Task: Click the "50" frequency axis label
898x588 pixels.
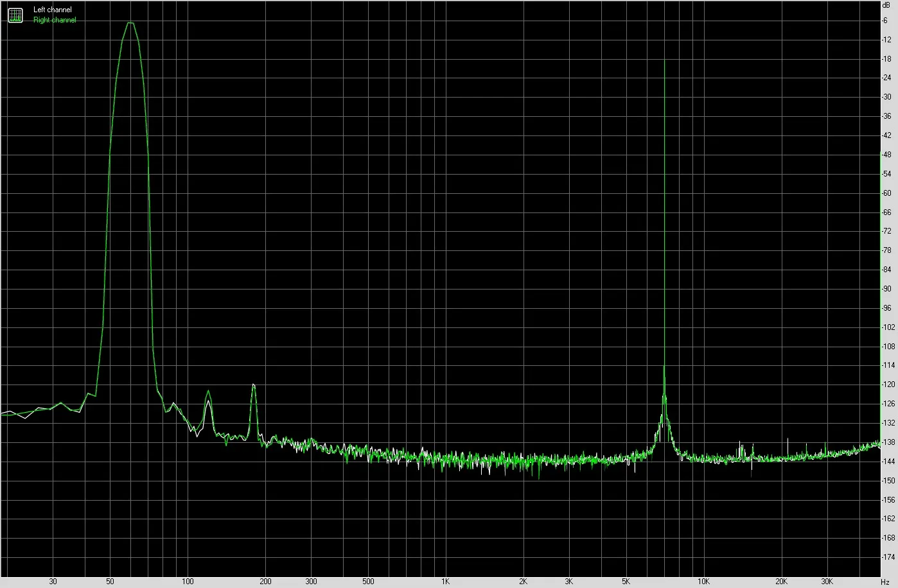Action: tap(110, 582)
